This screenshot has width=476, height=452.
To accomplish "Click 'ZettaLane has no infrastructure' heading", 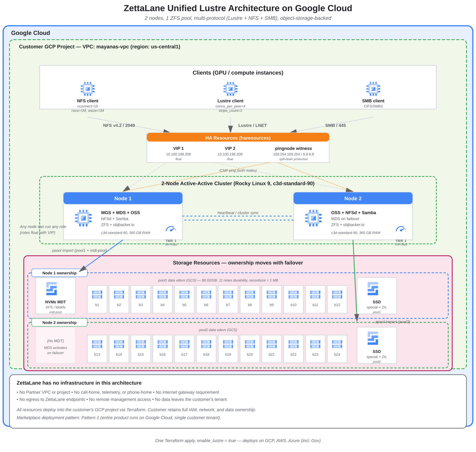I will (79, 383).
